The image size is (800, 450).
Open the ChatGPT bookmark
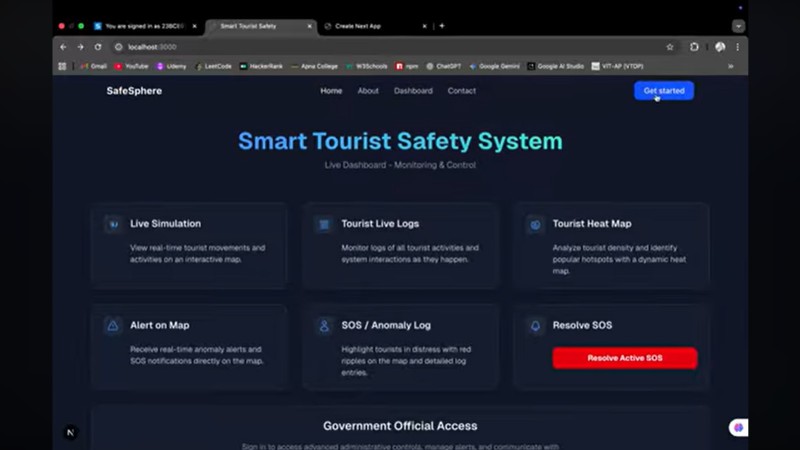(x=447, y=66)
